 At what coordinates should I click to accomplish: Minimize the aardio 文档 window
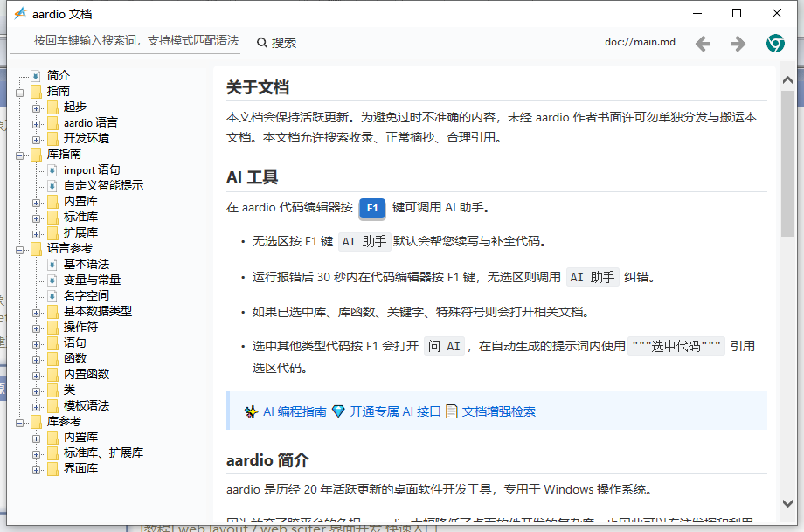tap(697, 13)
